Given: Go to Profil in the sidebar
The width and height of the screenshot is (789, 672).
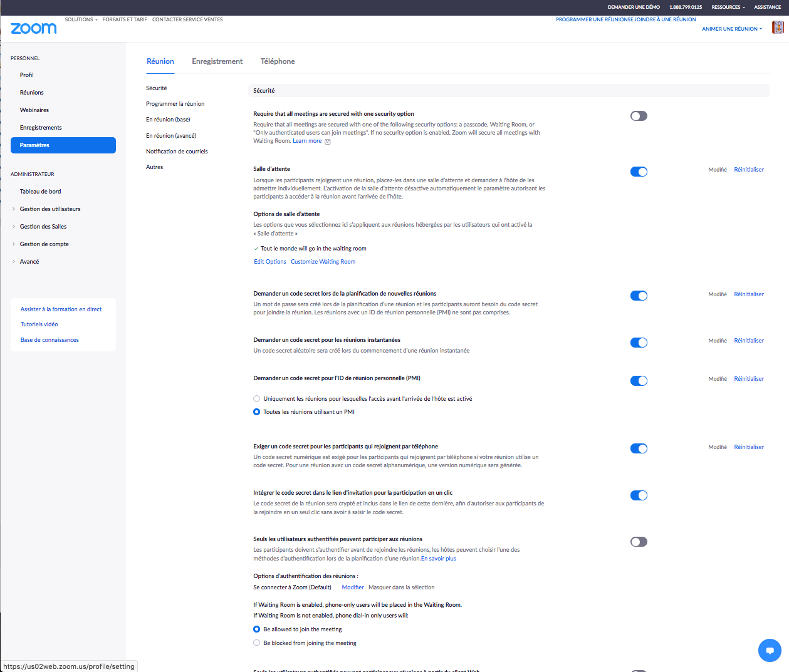Looking at the screenshot, I should click(x=27, y=75).
